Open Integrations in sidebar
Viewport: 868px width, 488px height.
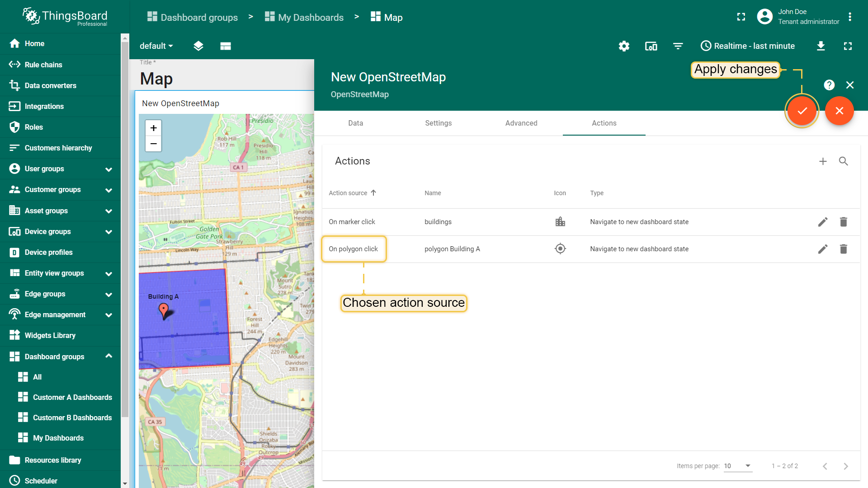point(61,106)
